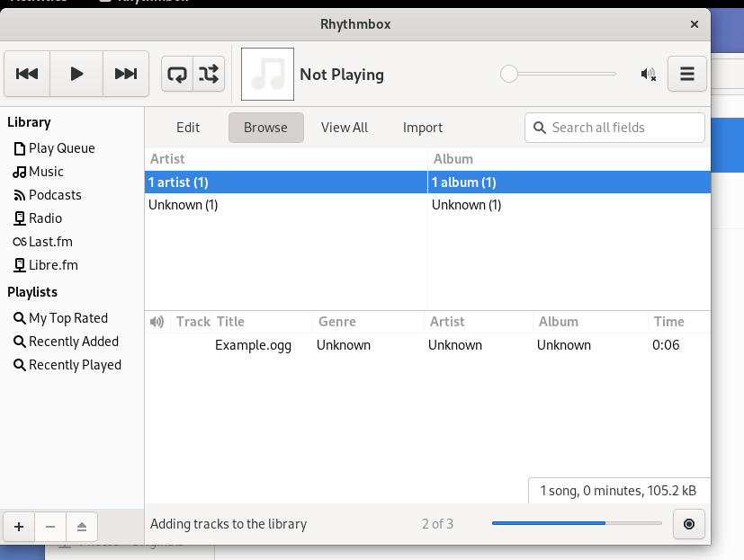Click the import progress bar

[577, 523]
